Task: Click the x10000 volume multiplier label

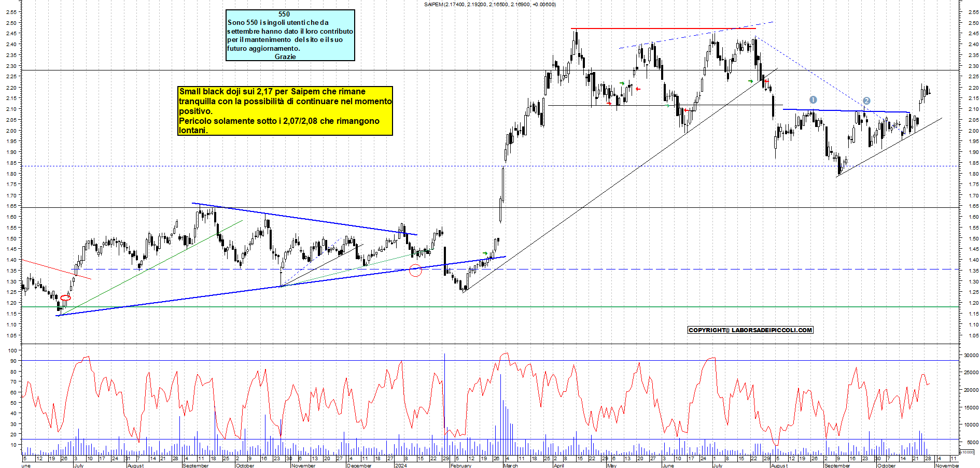Action: 968,452
